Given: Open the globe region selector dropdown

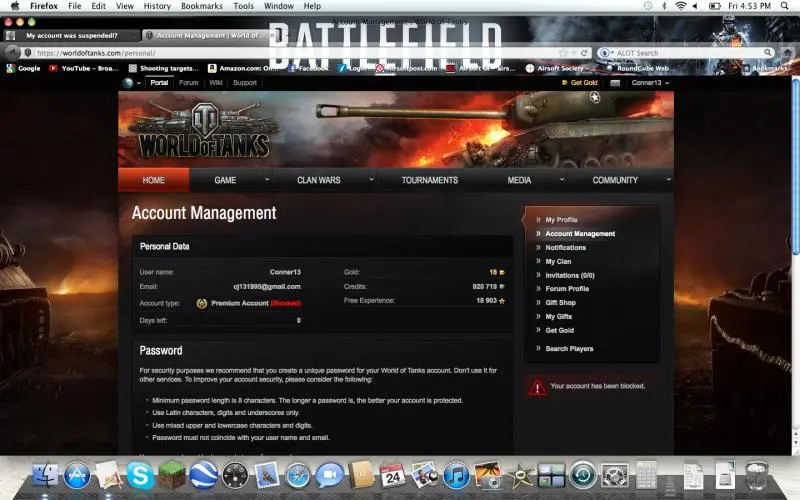Looking at the screenshot, I should (x=132, y=83).
